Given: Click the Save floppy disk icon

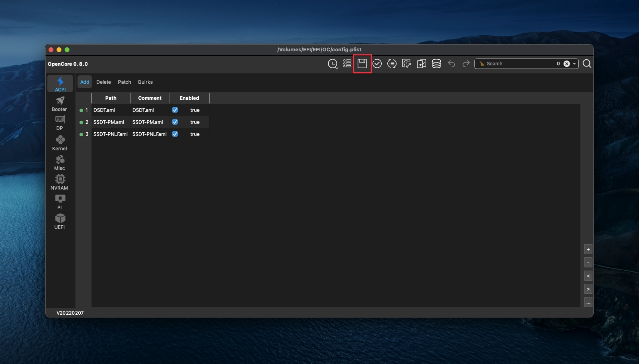Looking at the screenshot, I should (x=362, y=64).
